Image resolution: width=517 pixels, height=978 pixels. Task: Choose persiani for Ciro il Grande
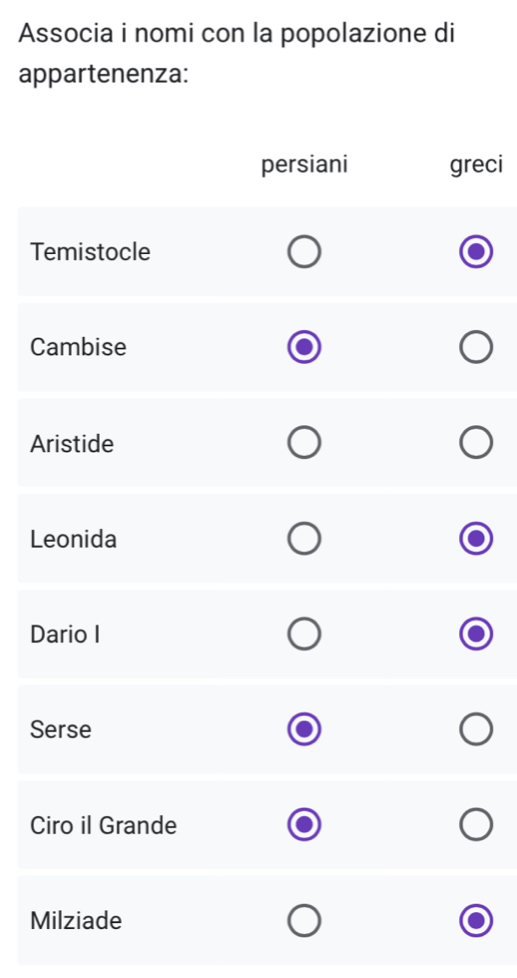click(x=304, y=825)
